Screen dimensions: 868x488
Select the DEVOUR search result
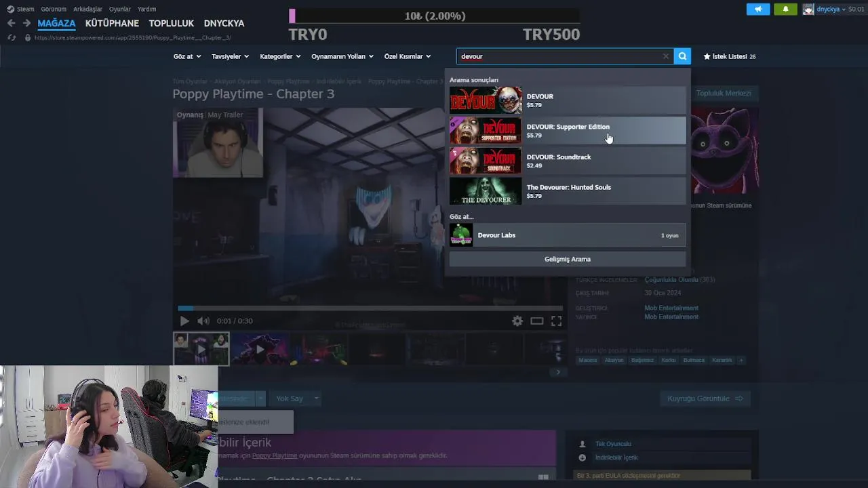[568, 100]
